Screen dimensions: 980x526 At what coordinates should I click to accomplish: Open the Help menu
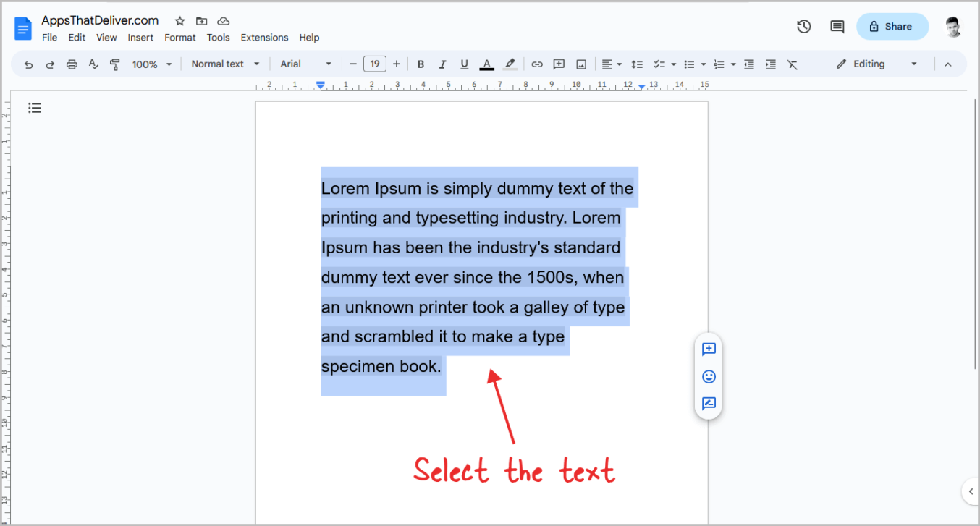pyautogui.click(x=309, y=38)
